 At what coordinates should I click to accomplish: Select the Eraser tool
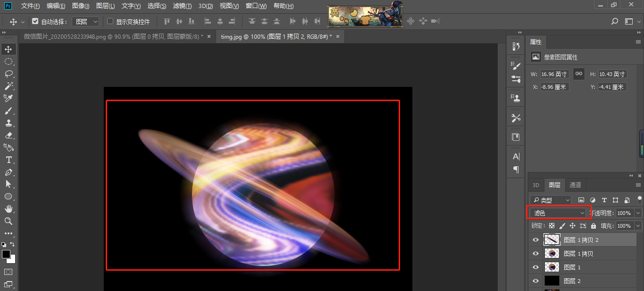click(x=8, y=135)
